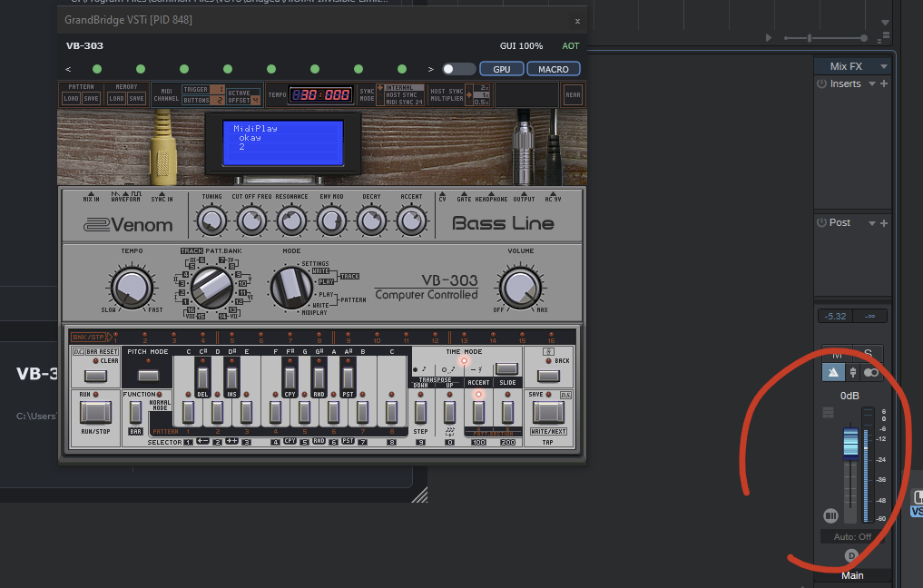The height and width of the screenshot is (588, 923).
Task: Toggle the Inserts power button
Action: click(x=821, y=83)
